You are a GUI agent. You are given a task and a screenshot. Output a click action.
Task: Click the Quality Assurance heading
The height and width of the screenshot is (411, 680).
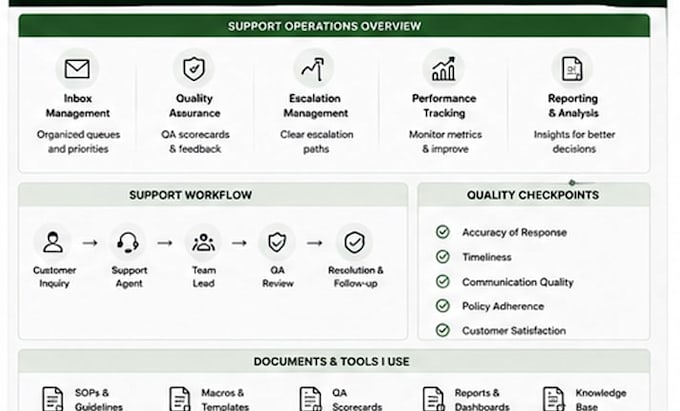(194, 106)
